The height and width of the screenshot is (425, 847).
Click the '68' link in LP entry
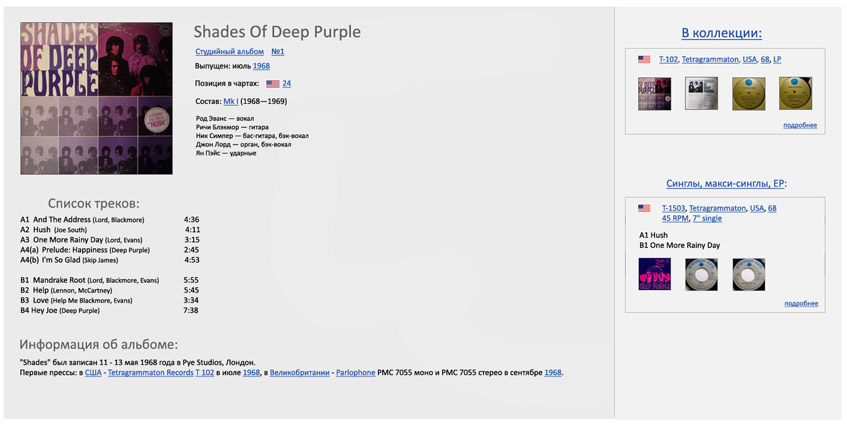point(765,59)
